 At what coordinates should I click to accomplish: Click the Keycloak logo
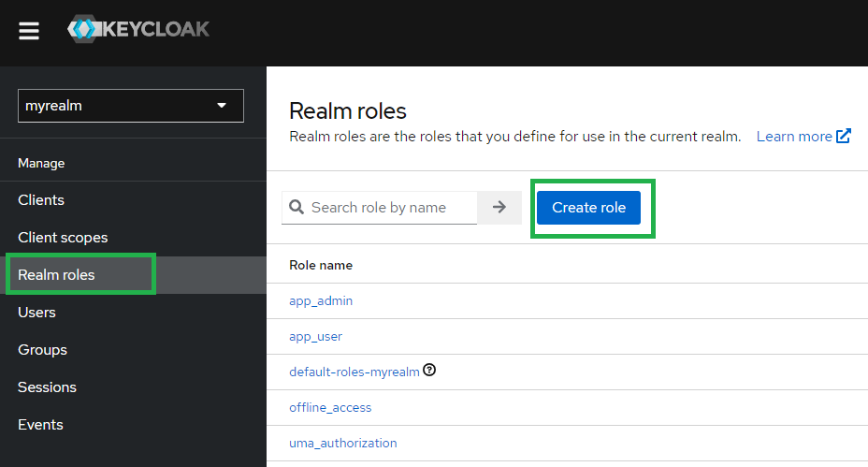point(138,30)
